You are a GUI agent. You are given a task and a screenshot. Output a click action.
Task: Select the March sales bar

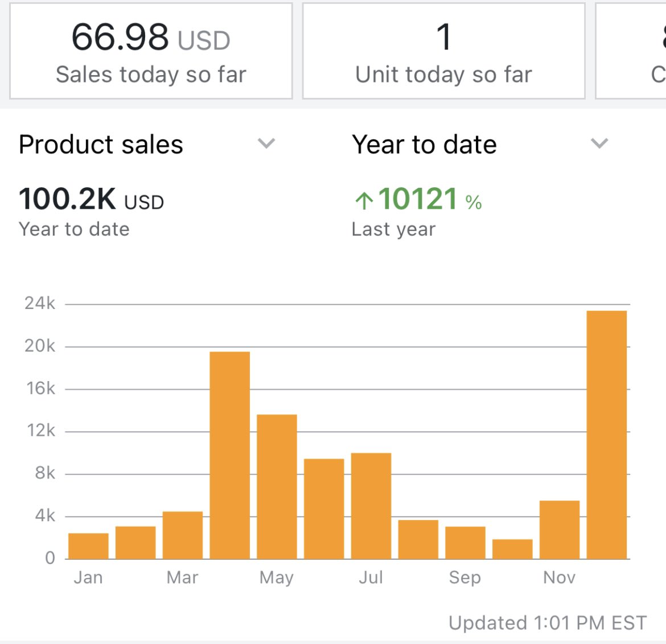(x=183, y=535)
